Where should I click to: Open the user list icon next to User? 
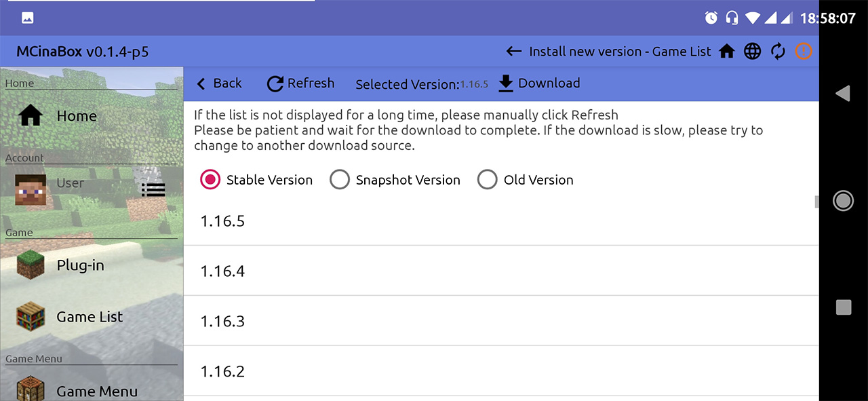pyautogui.click(x=153, y=189)
